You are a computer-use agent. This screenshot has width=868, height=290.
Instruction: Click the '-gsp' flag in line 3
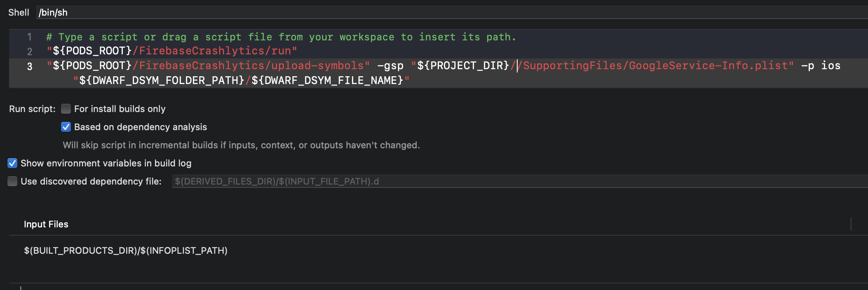390,66
